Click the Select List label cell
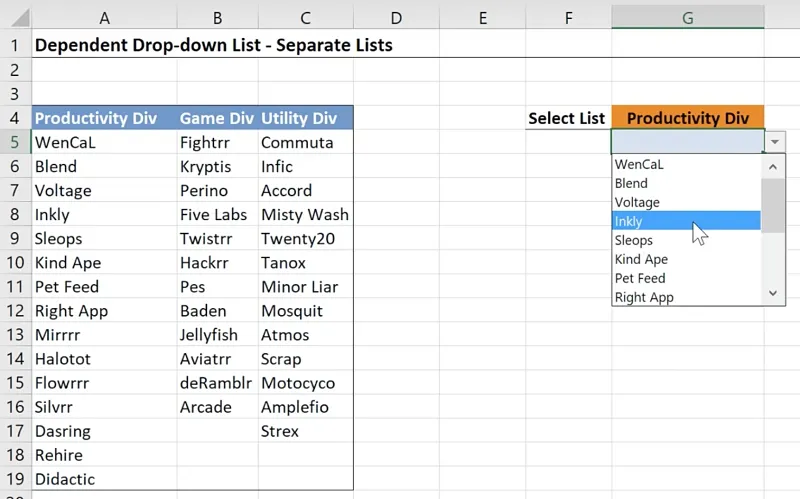This screenshot has width=800, height=499. pyautogui.click(x=567, y=118)
